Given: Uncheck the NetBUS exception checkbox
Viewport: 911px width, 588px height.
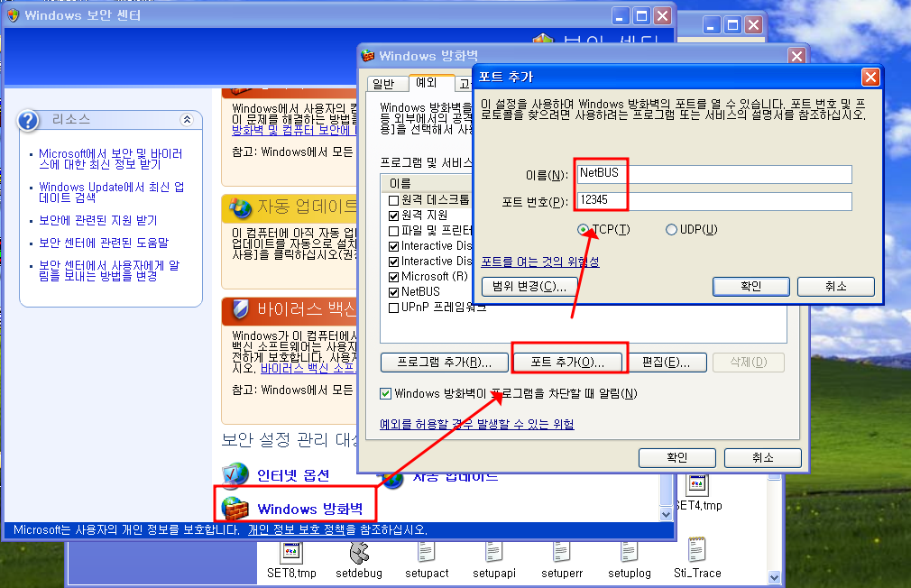Looking at the screenshot, I should click(x=393, y=291).
